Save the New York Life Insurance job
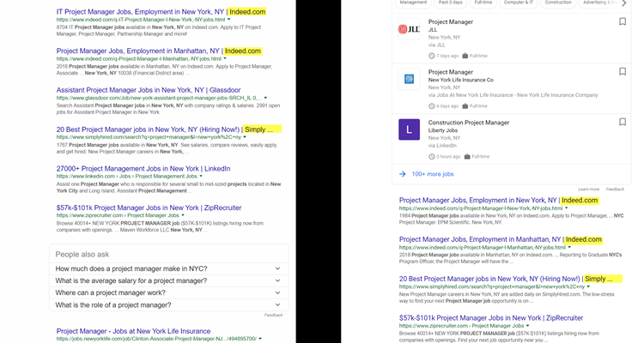 [x=623, y=73]
